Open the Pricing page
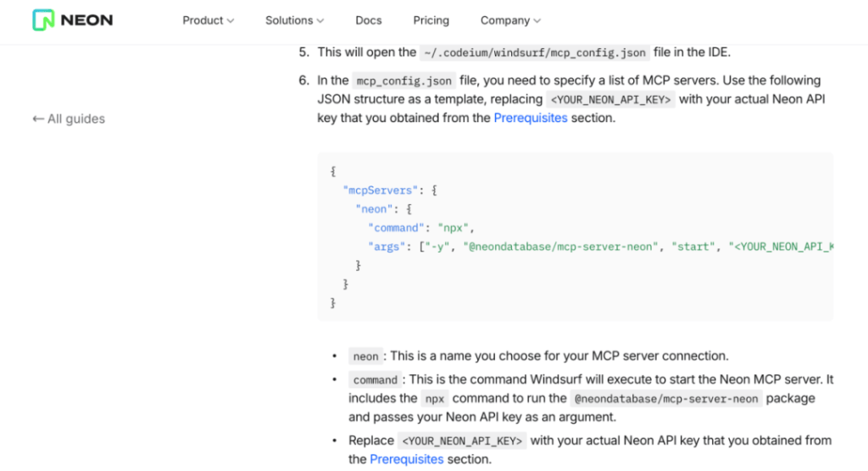Image resolution: width=868 pixels, height=471 pixels. (x=431, y=20)
